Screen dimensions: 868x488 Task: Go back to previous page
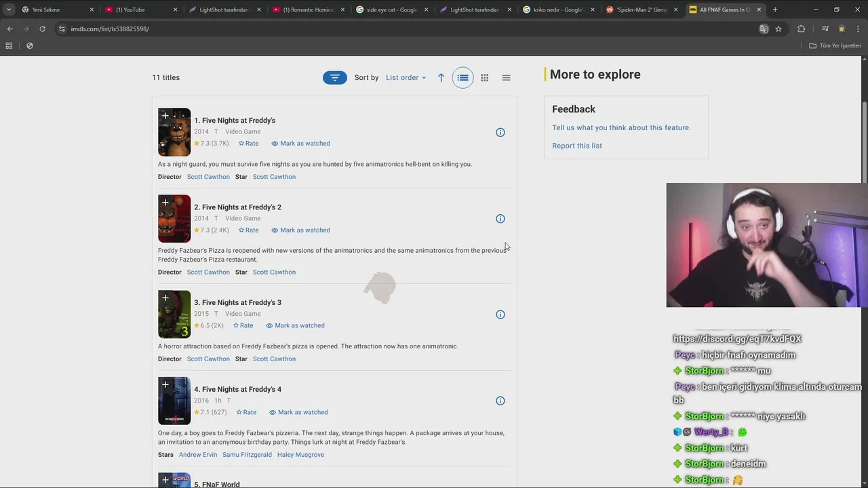point(10,29)
